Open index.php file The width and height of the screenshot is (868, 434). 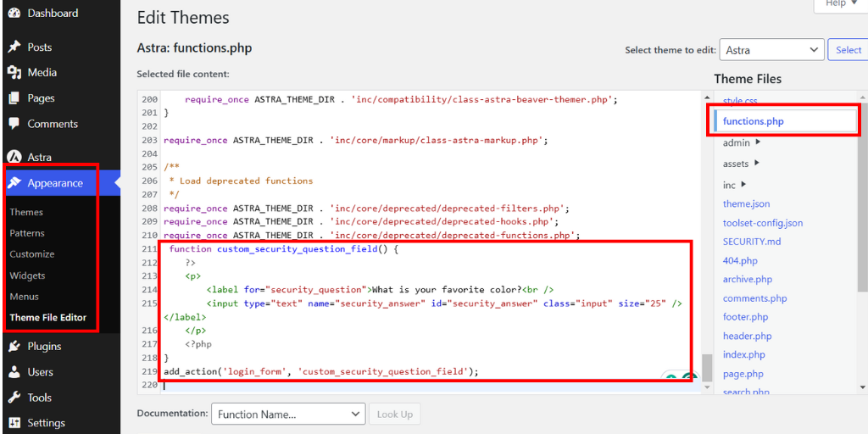click(744, 355)
